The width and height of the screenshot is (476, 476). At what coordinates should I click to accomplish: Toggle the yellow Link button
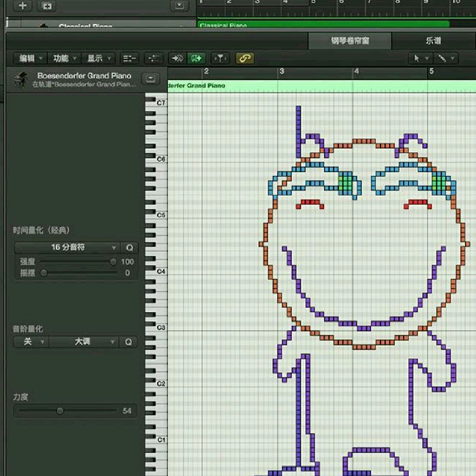[x=245, y=59]
